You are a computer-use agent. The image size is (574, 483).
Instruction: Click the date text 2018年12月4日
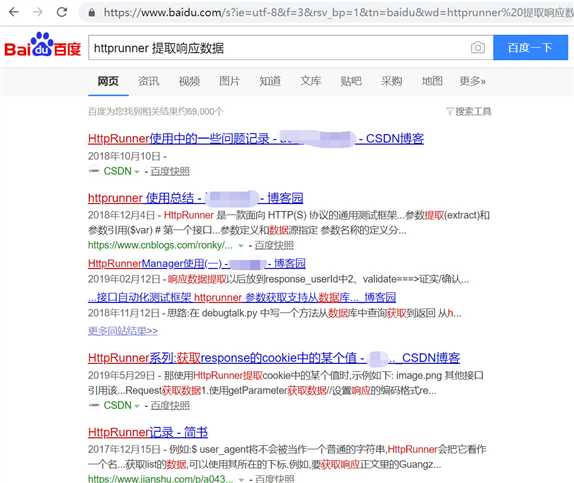click(122, 215)
